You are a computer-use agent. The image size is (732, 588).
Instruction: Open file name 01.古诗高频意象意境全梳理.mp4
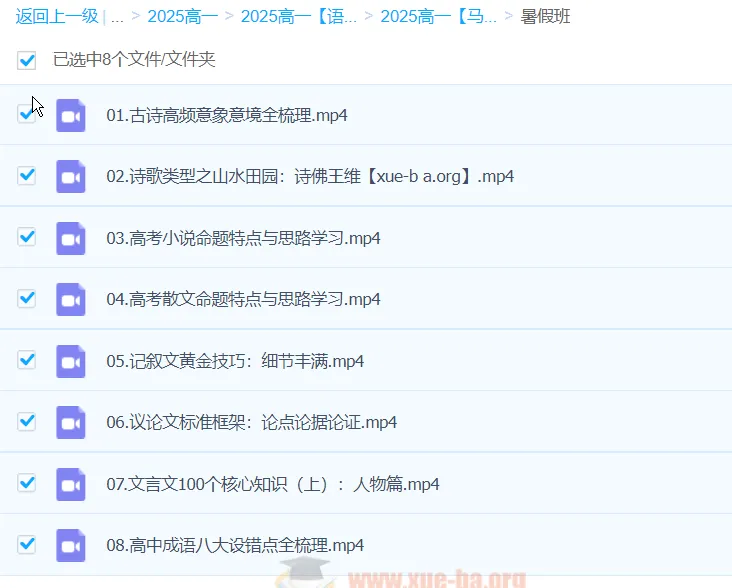pos(227,115)
